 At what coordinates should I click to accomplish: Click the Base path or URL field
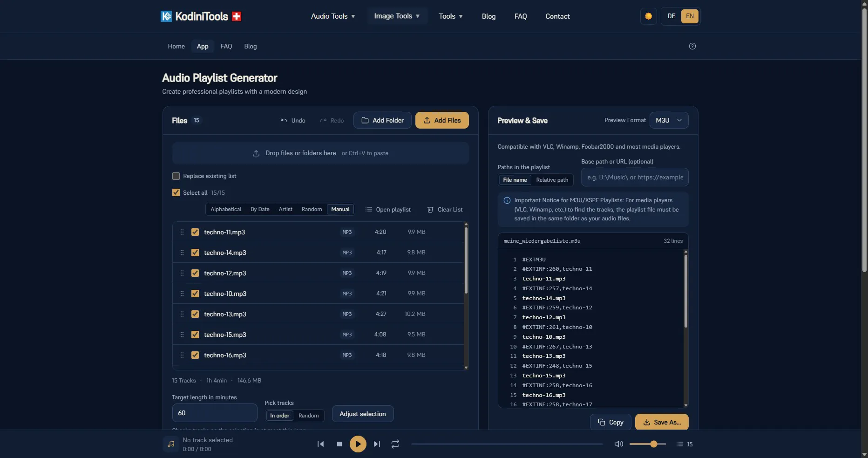pyautogui.click(x=635, y=177)
